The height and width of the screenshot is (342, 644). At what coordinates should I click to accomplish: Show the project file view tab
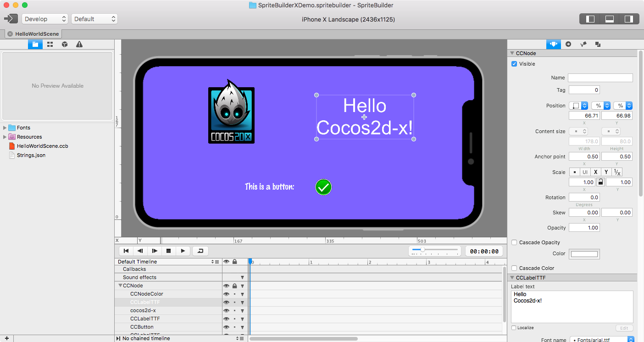[35, 44]
